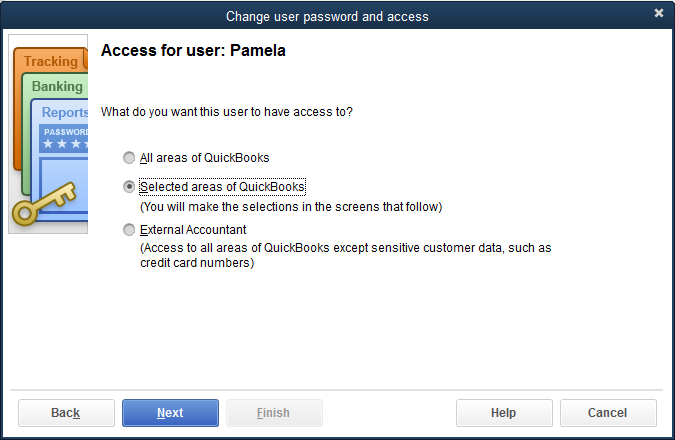Click the 'Access for user: Pamela' heading
Image resolution: width=675 pixels, height=440 pixels.
pos(193,50)
